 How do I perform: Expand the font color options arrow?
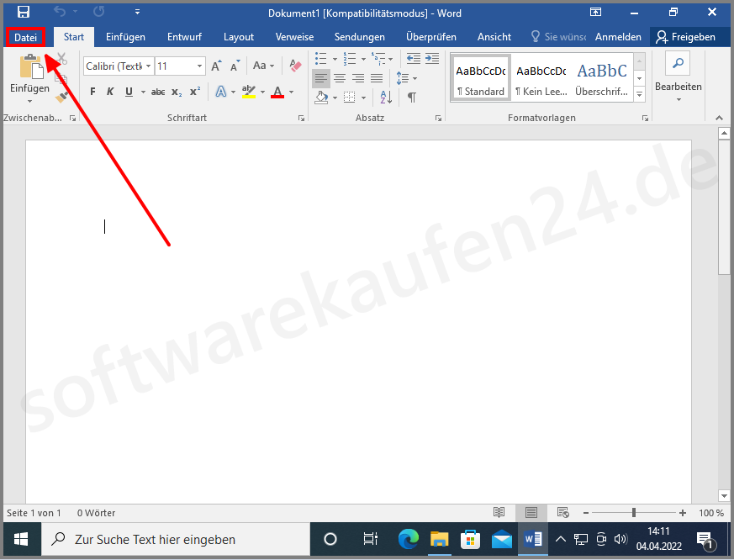pyautogui.click(x=292, y=92)
